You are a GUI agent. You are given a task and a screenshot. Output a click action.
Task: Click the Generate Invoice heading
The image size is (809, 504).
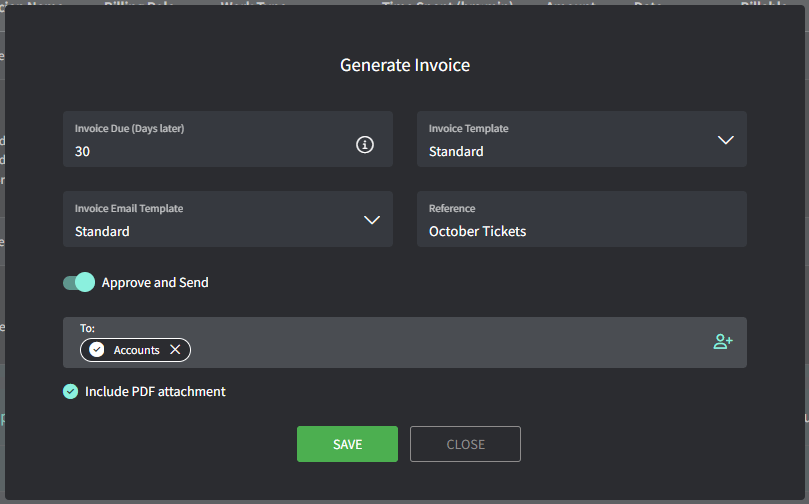pos(405,65)
